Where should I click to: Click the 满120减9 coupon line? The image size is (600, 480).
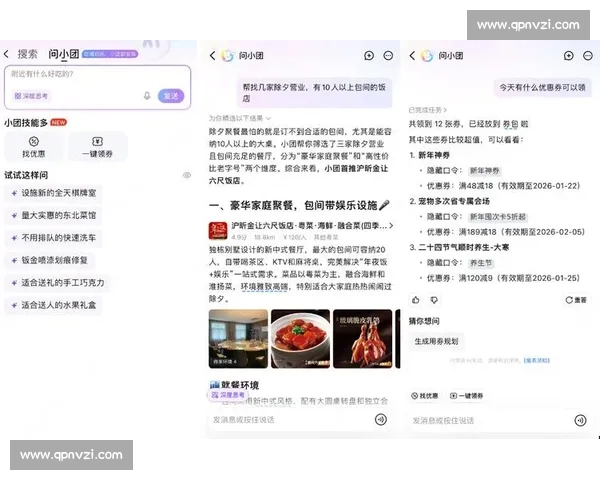503,278
